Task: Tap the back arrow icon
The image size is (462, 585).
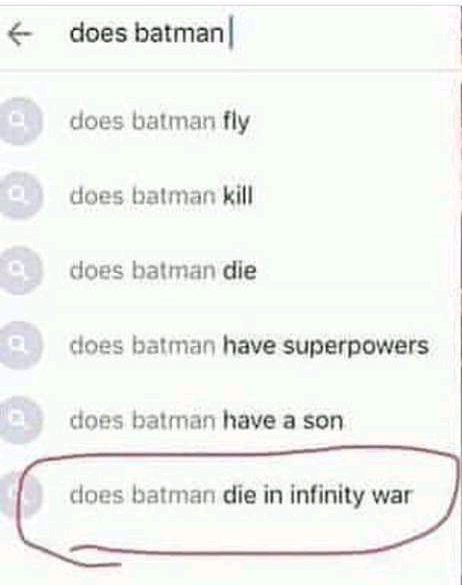Action: (20, 34)
